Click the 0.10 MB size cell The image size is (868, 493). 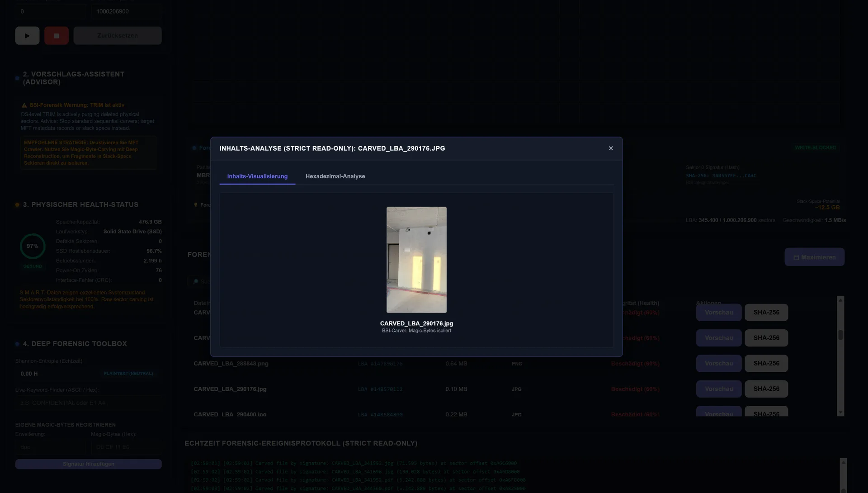[x=456, y=389]
